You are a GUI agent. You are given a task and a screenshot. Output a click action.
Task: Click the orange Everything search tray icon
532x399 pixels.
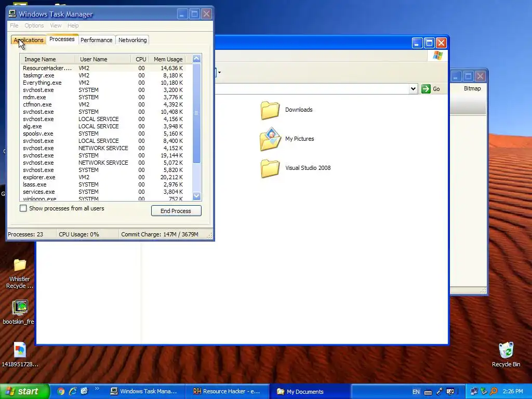(x=494, y=392)
